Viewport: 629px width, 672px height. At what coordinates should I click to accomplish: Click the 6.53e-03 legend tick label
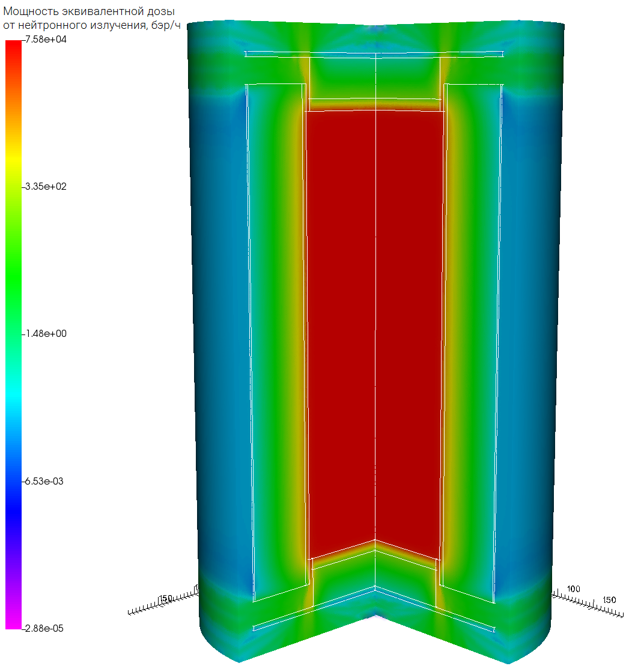44,482
